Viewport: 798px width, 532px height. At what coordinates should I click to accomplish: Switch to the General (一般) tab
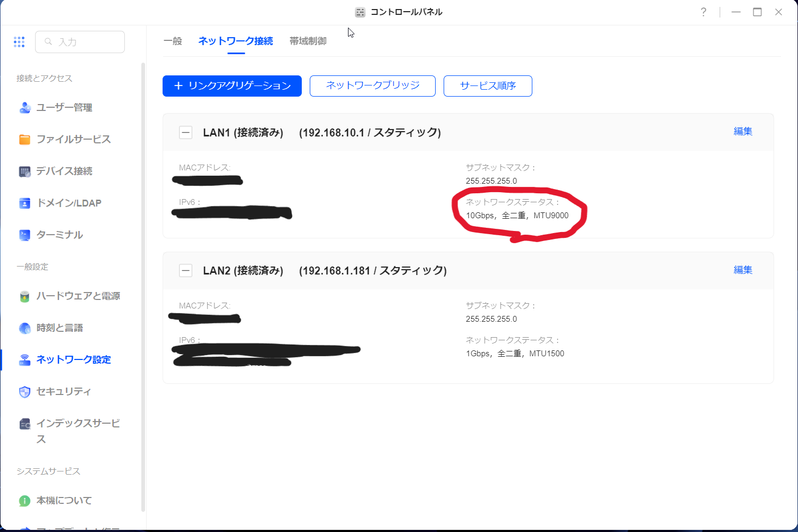pos(173,41)
